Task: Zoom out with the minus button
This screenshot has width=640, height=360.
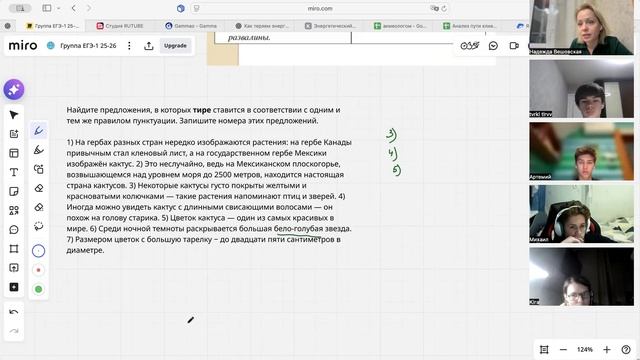Action: [x=563, y=349]
